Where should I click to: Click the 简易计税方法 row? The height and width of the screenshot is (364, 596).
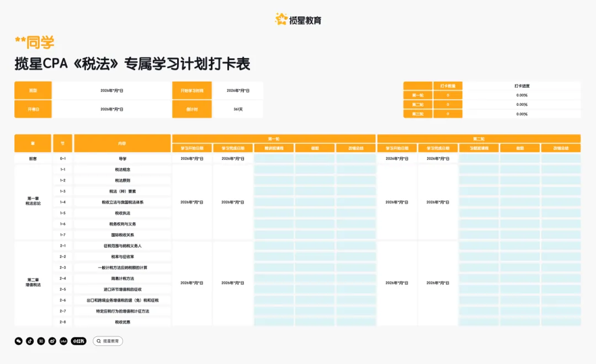pos(123,279)
